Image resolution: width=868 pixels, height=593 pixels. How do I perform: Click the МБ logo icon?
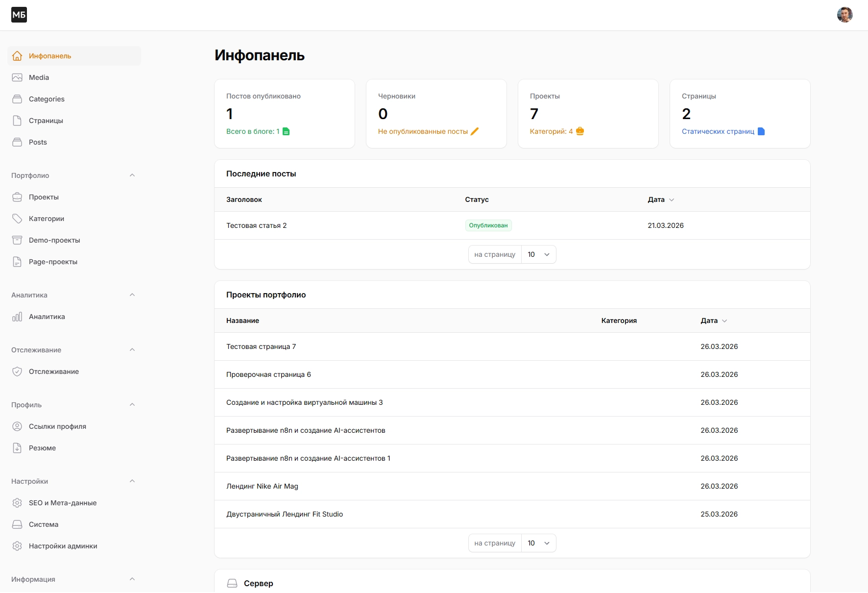click(x=19, y=15)
